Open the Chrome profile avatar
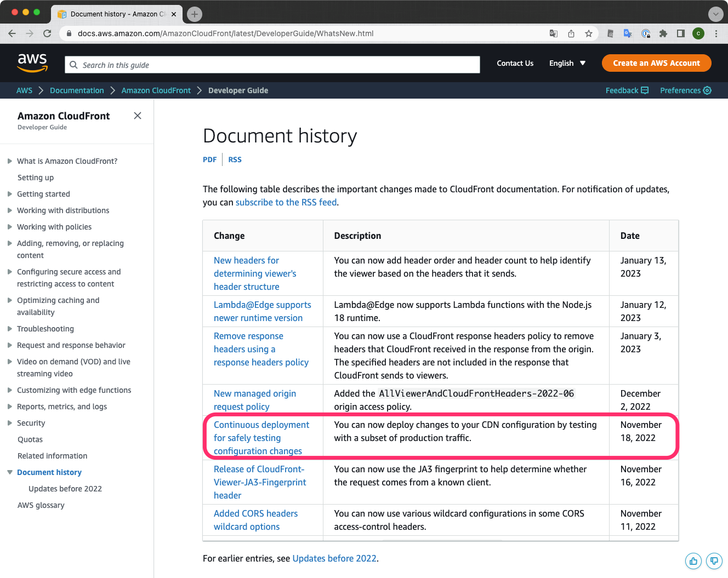The image size is (728, 578). coord(698,33)
